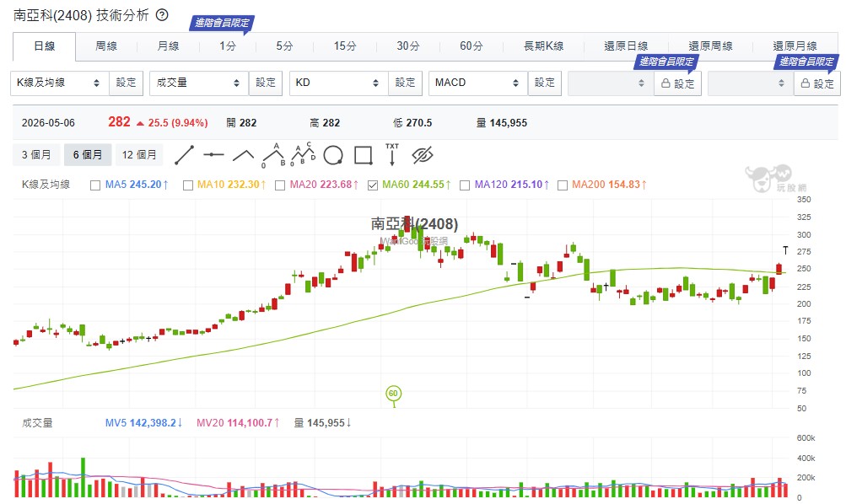Click the 南亞科(2408) 技術分析 heading
The width and height of the screenshot is (846, 504).
pos(81,15)
